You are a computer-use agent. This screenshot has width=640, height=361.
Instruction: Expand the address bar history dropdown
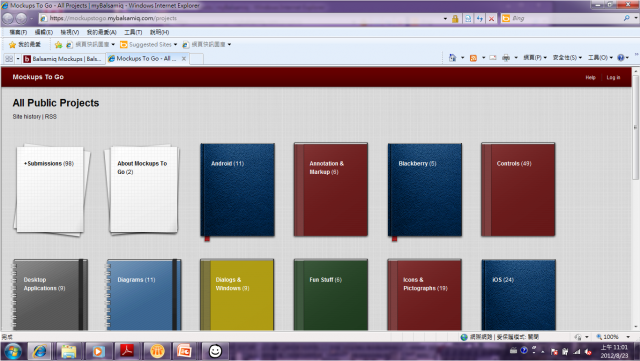coord(445,18)
